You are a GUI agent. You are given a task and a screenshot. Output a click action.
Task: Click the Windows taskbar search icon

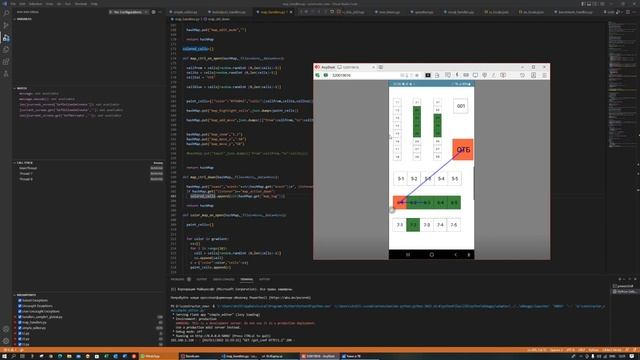[x=13, y=356]
